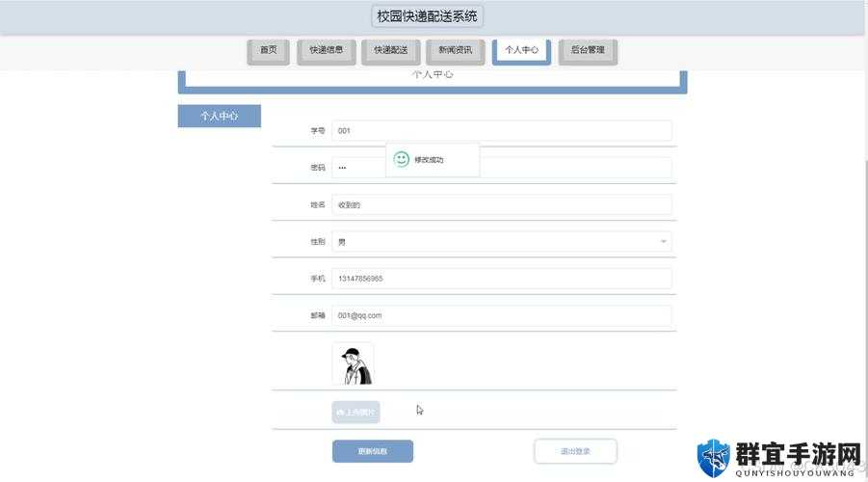Click the 修改成功 toast message text
Viewport: 868px width, 482px height.
(x=429, y=160)
